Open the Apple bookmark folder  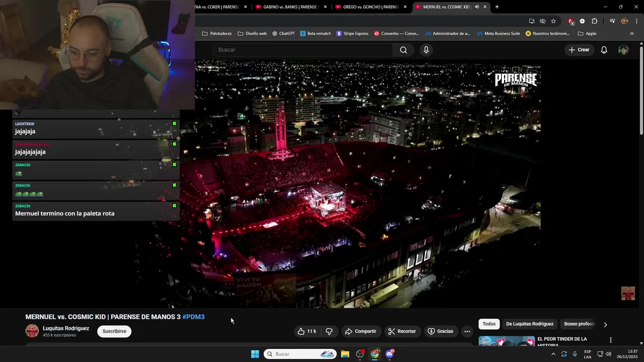point(587,34)
